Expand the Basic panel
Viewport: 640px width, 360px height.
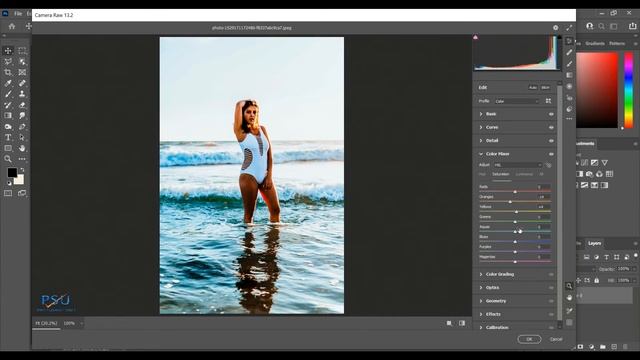tap(481, 114)
